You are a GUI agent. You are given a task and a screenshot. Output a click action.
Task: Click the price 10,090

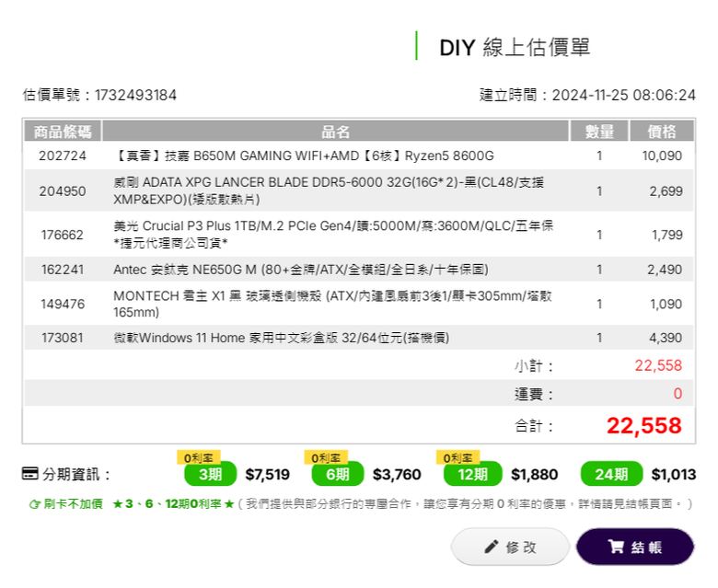(x=662, y=156)
